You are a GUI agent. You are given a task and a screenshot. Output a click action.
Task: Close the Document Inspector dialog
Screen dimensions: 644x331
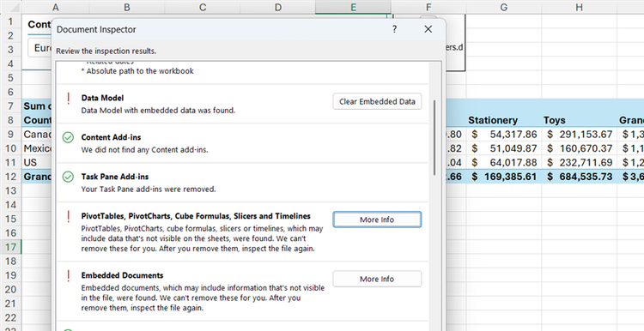428,29
